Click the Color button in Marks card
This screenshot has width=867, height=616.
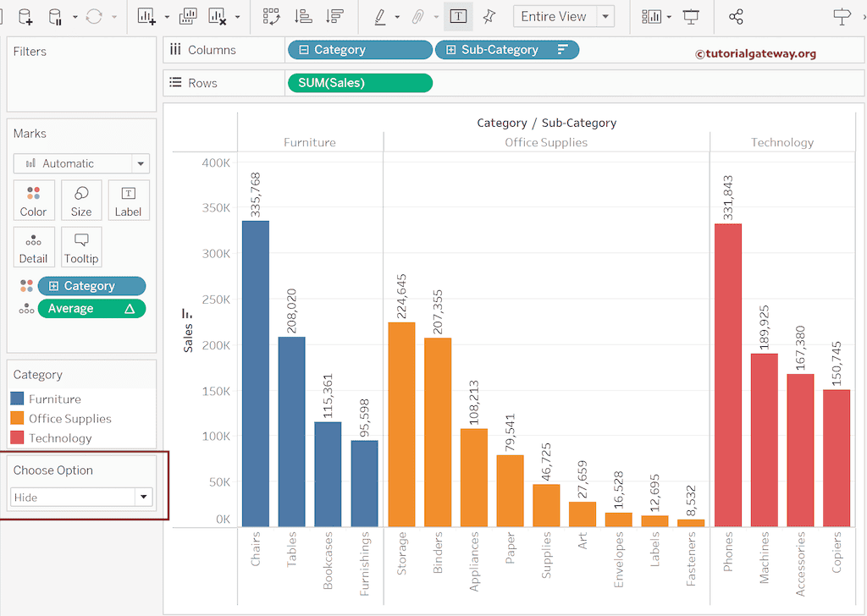click(x=34, y=201)
